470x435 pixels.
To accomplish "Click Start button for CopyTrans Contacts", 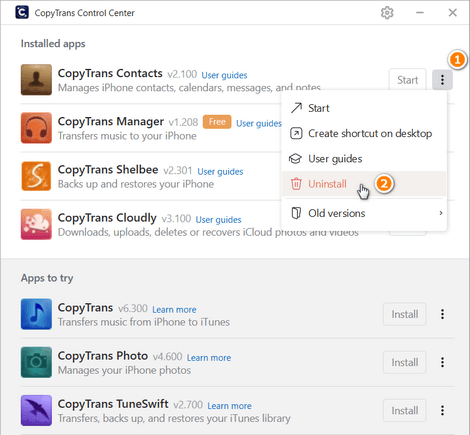I will 407,80.
